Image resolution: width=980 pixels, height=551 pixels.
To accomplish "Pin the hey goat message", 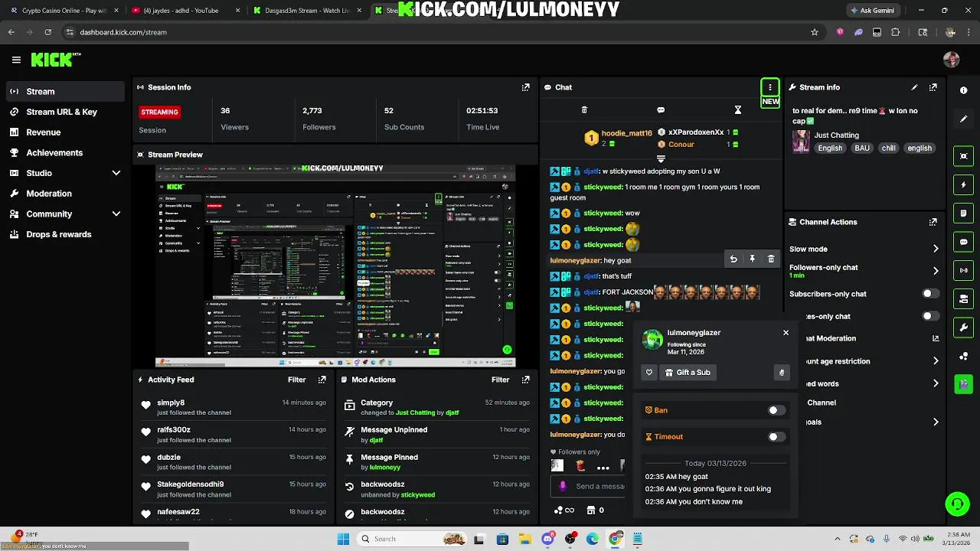I will 753,259.
